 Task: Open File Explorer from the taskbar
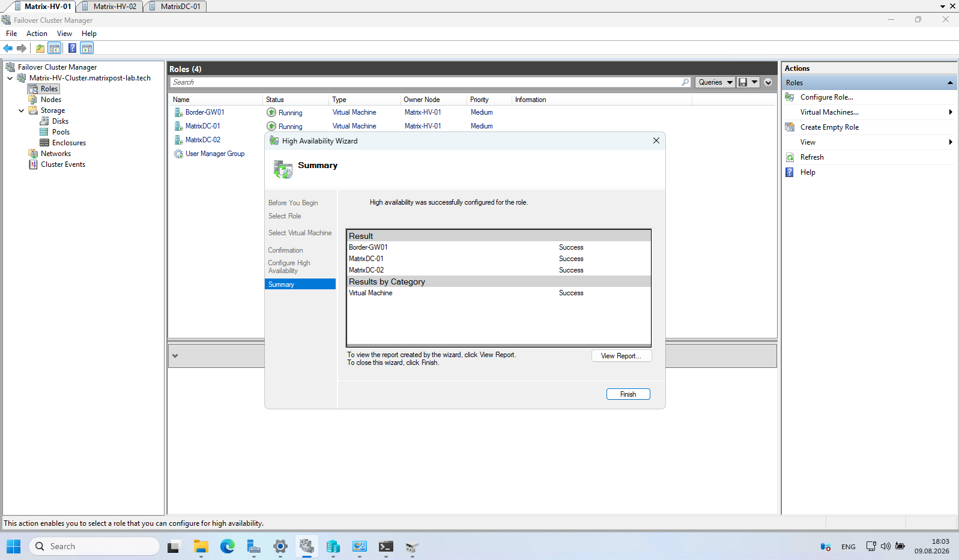(x=201, y=546)
